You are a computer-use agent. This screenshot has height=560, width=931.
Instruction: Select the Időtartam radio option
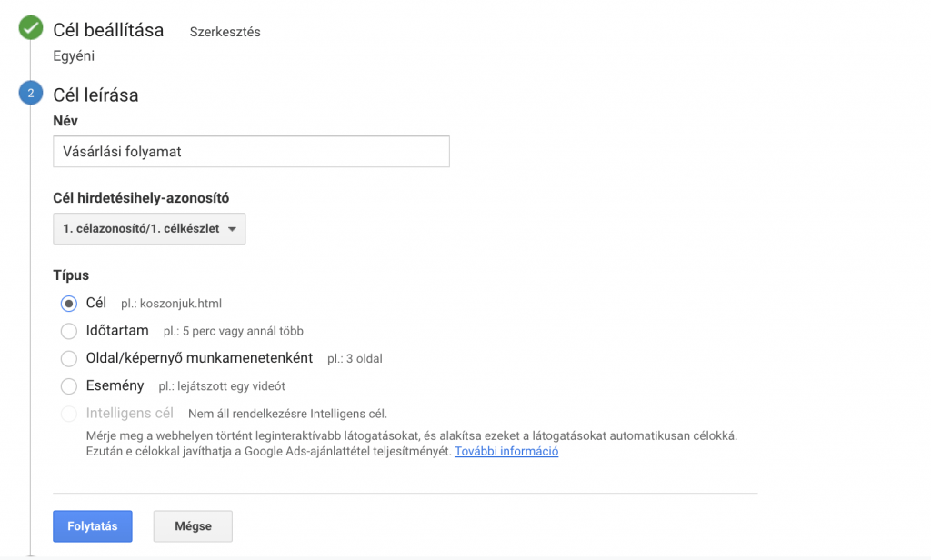69,331
